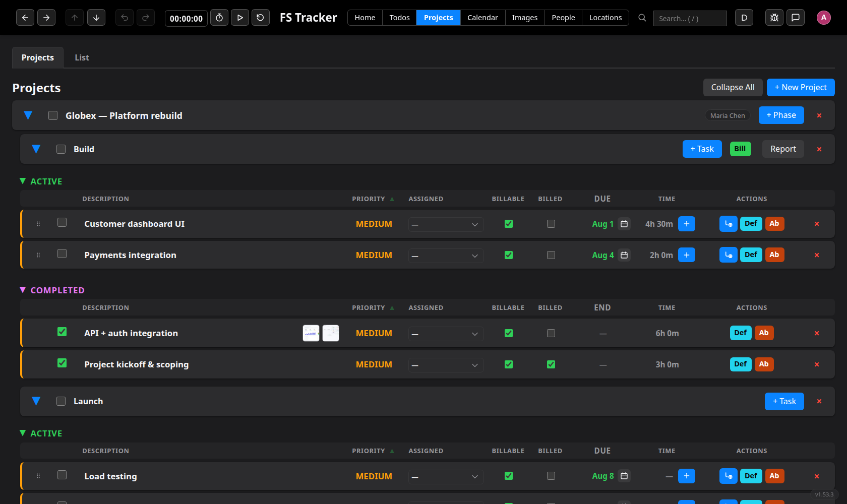Go to Home in navigation
This screenshot has height=504, width=847.
(365, 18)
